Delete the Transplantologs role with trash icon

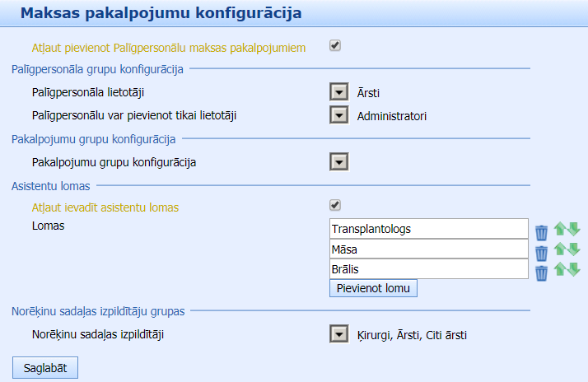click(541, 233)
